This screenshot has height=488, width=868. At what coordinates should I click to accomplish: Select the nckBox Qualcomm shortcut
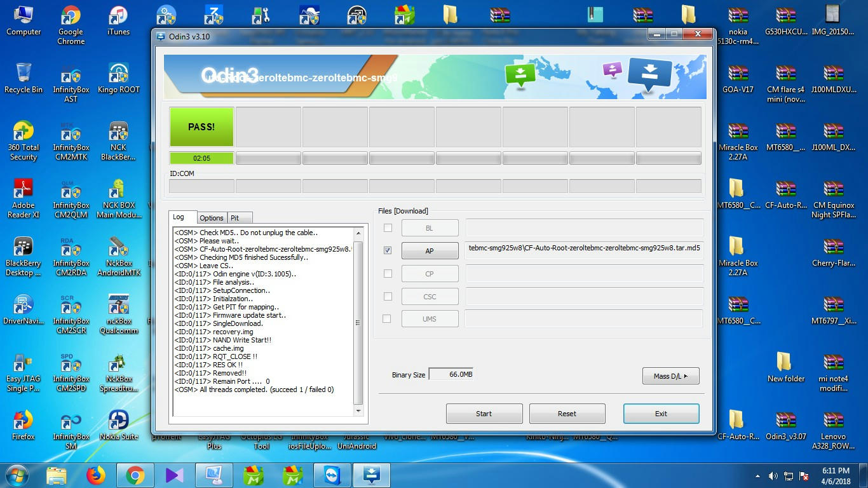(x=118, y=315)
